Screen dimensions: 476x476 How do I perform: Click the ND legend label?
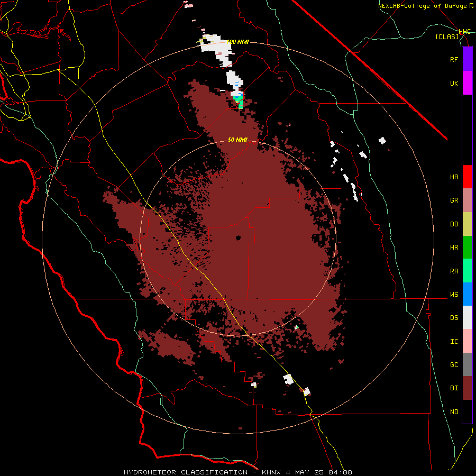tap(454, 412)
